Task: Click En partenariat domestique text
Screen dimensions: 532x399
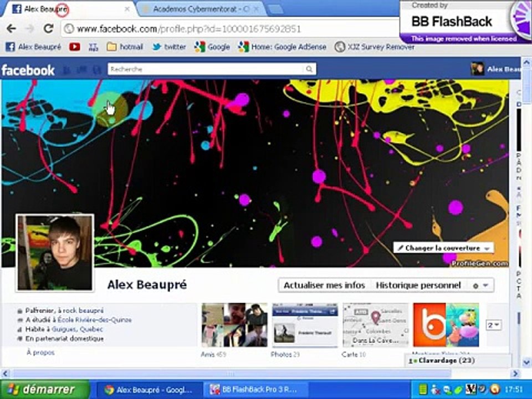Action: [64, 339]
